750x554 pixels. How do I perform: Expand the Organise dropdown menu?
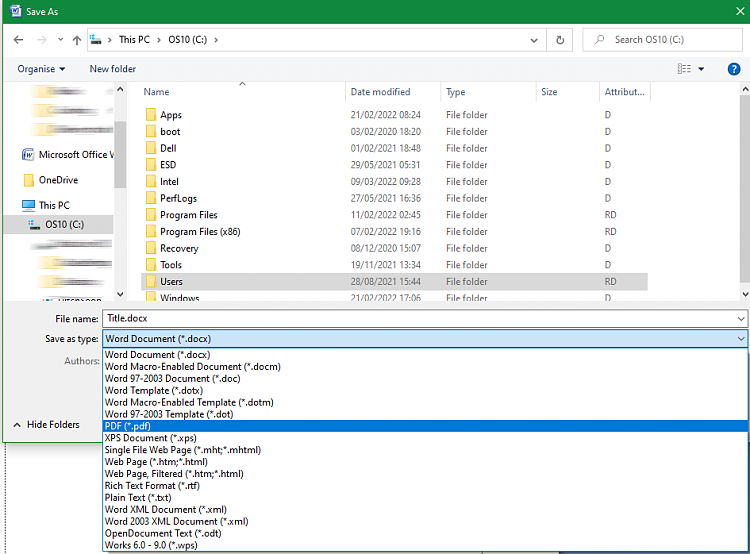(41, 69)
